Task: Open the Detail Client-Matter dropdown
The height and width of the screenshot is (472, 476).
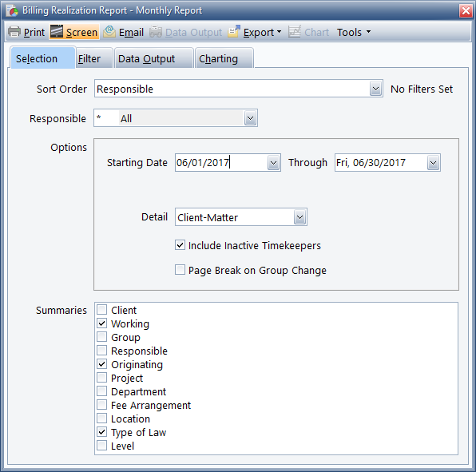Action: pyautogui.click(x=300, y=217)
